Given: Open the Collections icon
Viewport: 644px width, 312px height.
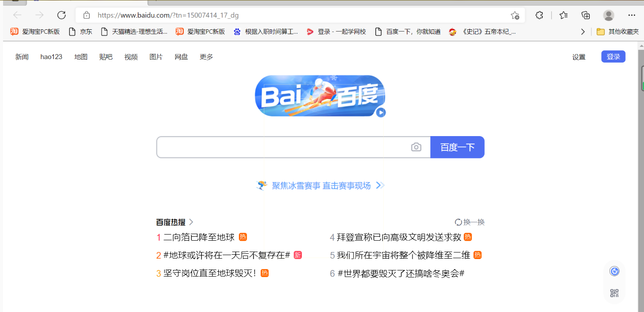Looking at the screenshot, I should pyautogui.click(x=586, y=15).
